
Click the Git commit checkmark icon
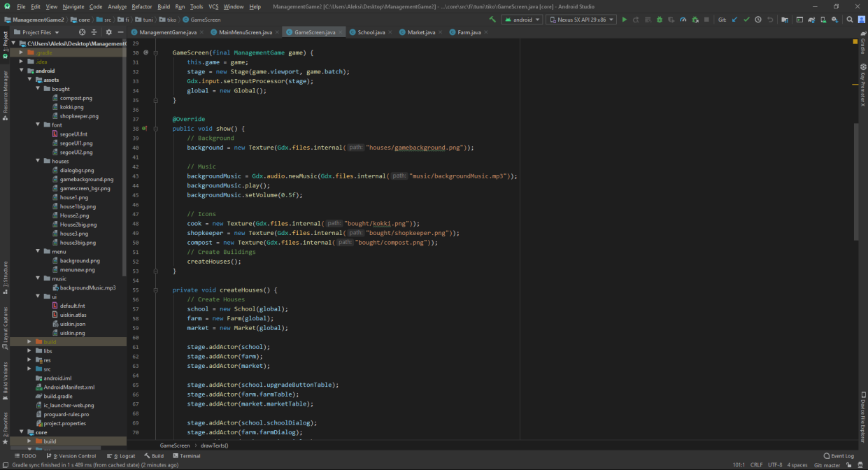pos(746,20)
